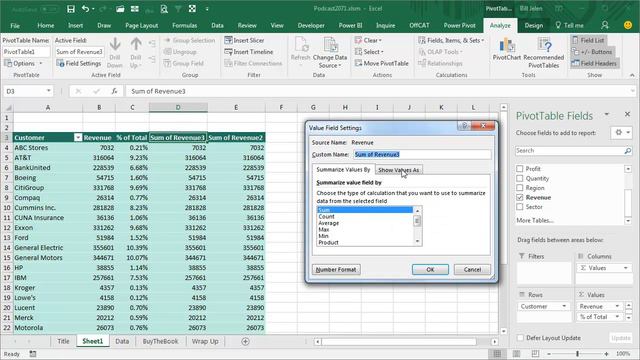Toggle +/- Buttons display
Image resolution: width=640 pixels, height=360 pixels.
(592, 52)
